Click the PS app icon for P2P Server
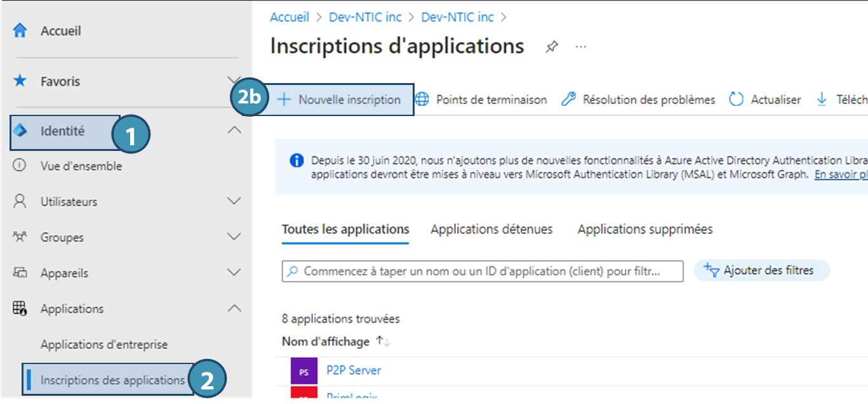The width and height of the screenshot is (868, 404). (304, 371)
